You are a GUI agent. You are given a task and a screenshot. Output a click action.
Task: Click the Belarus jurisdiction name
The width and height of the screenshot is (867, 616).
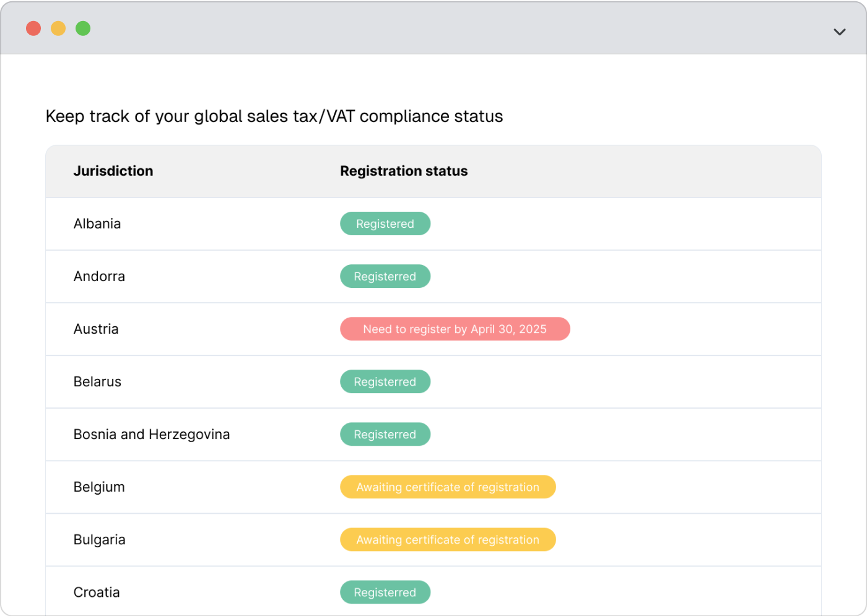point(97,381)
